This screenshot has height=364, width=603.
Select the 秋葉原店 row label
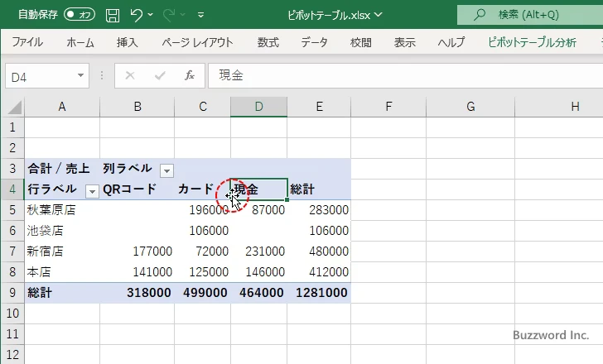pos(62,210)
